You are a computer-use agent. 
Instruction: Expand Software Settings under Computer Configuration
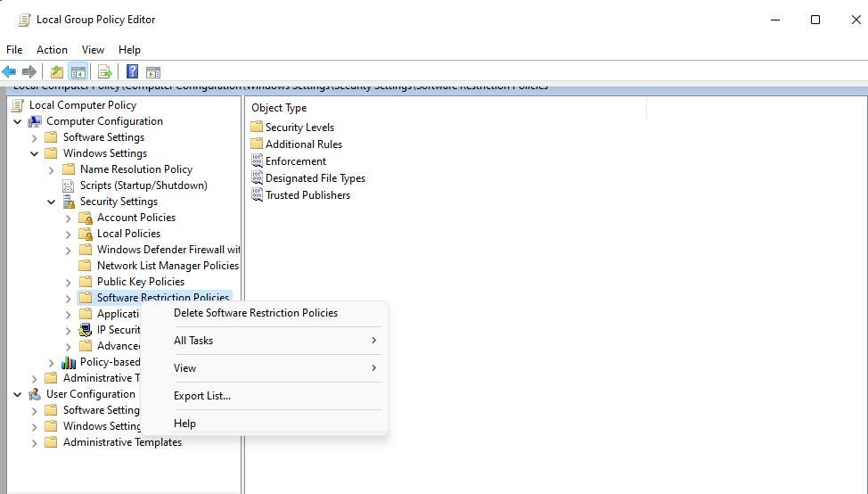pyautogui.click(x=35, y=138)
